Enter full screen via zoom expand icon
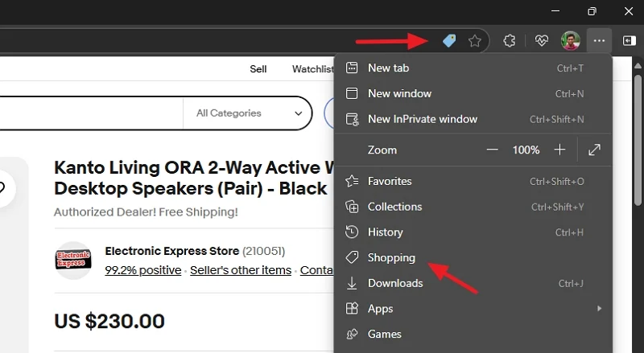 [x=594, y=150]
